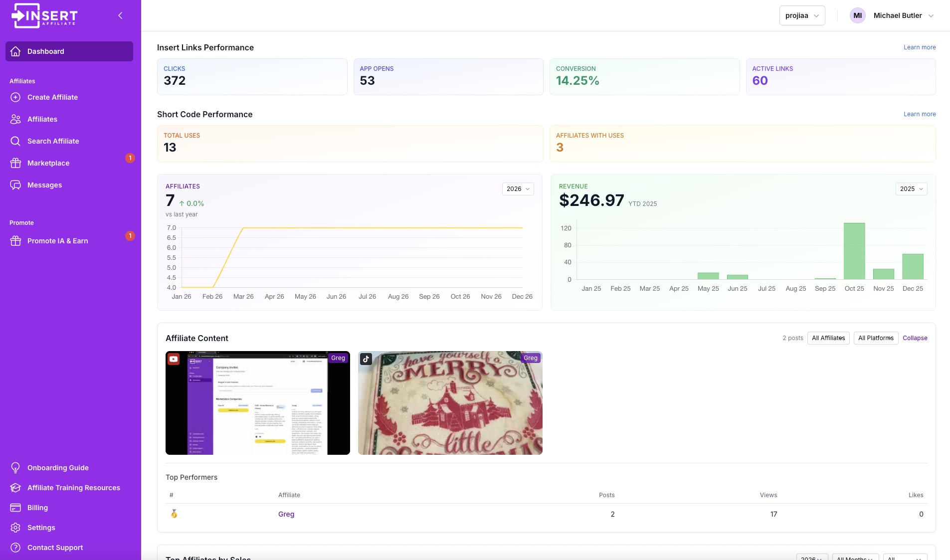The height and width of the screenshot is (560, 950).
Task: Open Billing page
Action: (69, 508)
